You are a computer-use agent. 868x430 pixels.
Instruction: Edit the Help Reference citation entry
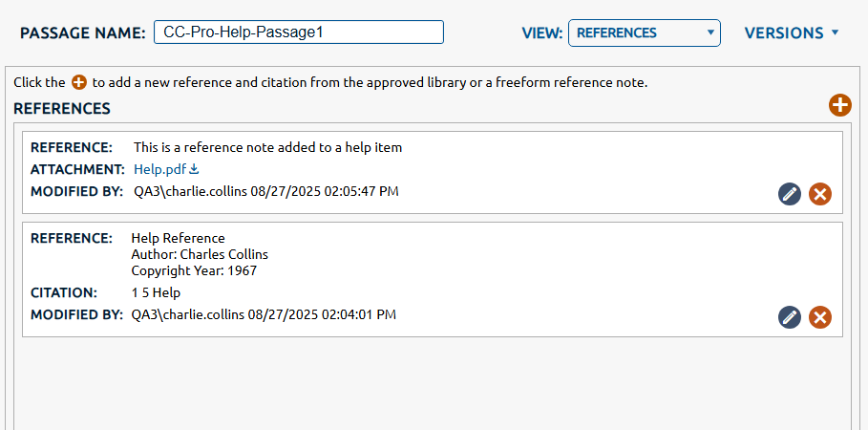point(789,317)
